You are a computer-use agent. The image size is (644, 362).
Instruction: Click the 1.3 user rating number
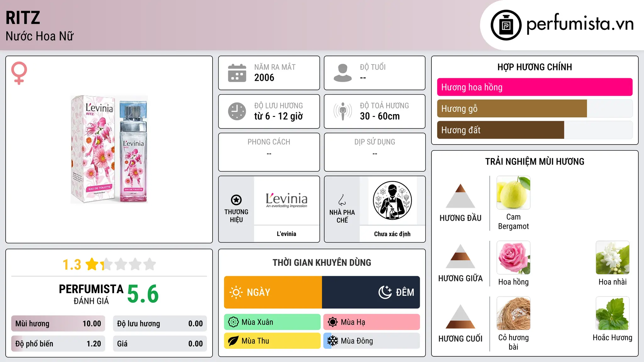pyautogui.click(x=72, y=265)
